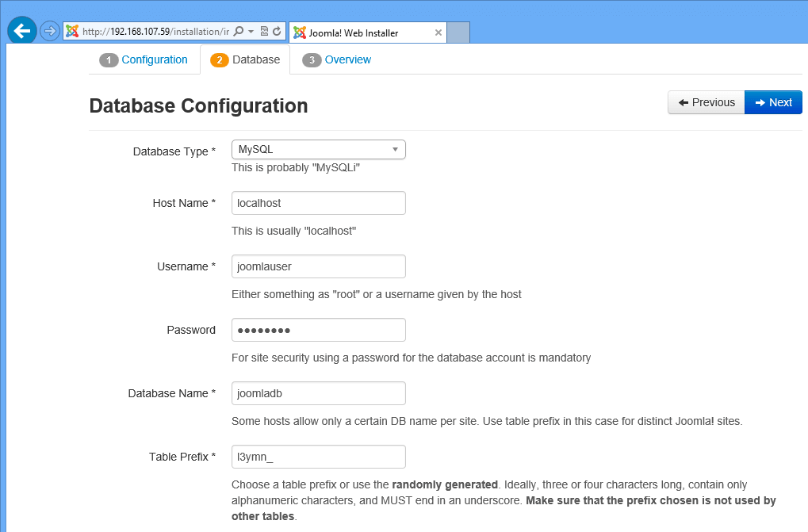Click the orange step 2 badge
This screenshot has width=808, height=532.
(220, 60)
